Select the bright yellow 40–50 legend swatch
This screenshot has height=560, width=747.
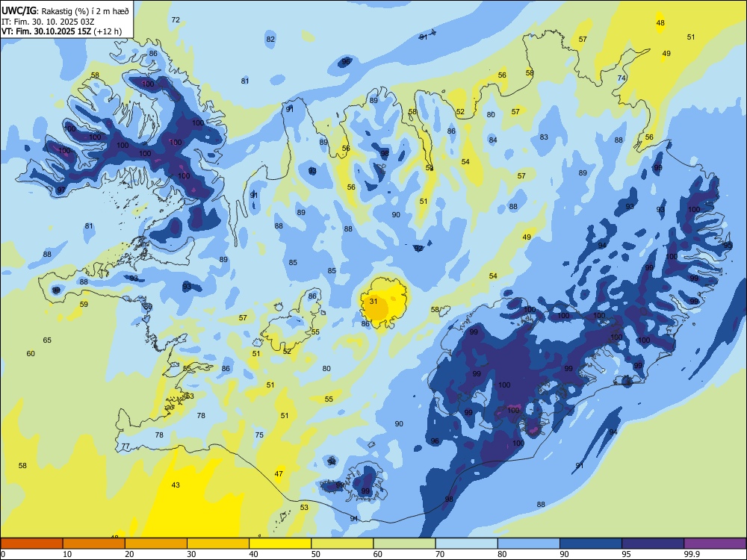tap(280, 544)
